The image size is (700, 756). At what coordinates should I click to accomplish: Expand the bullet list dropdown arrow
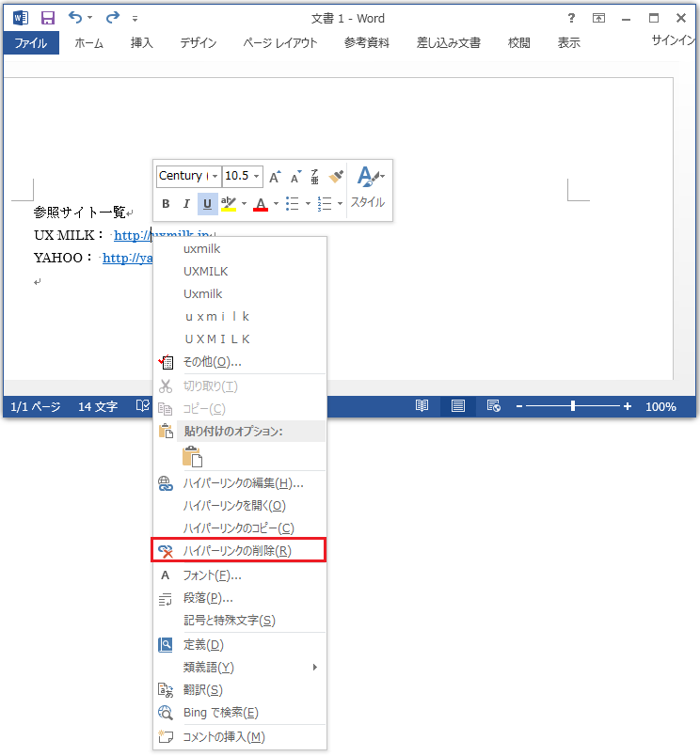[308, 204]
